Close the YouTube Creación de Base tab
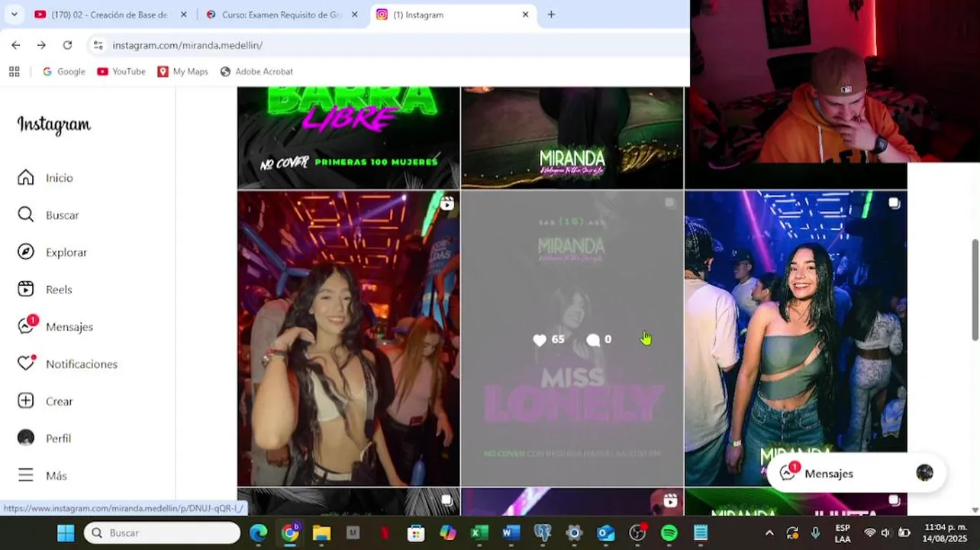Screen dimensions: 980x550 click(x=183, y=15)
